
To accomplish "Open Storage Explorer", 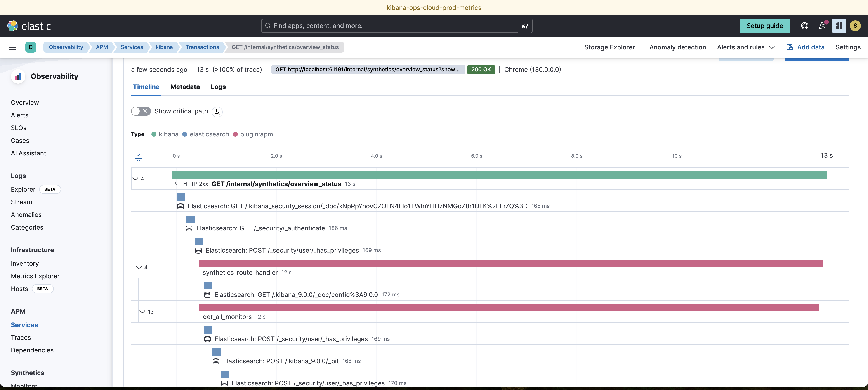I will coord(609,47).
